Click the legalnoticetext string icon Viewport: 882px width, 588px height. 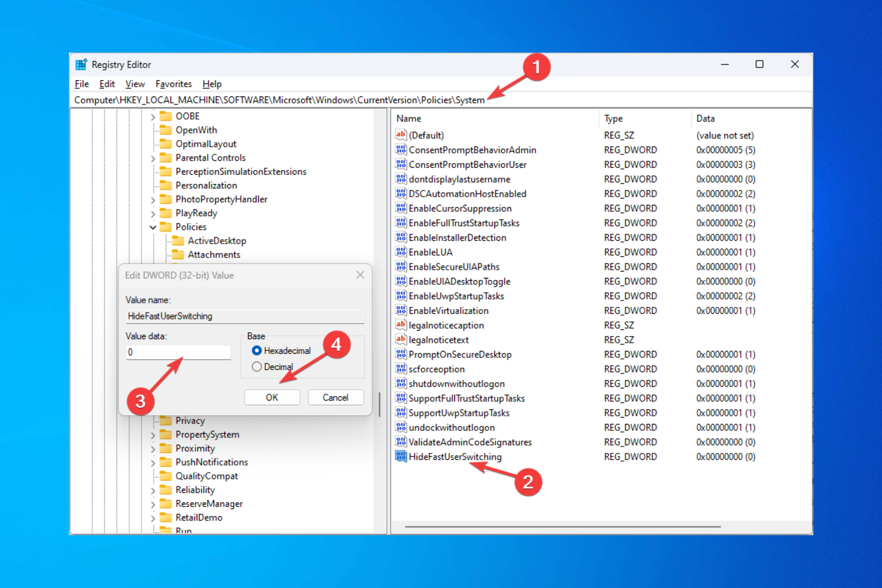tap(401, 339)
